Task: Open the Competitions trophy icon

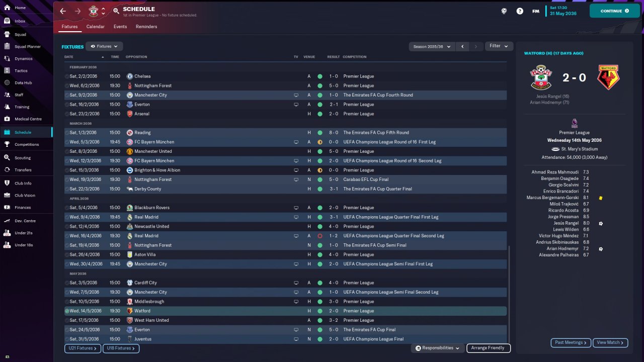Action: (x=7, y=144)
